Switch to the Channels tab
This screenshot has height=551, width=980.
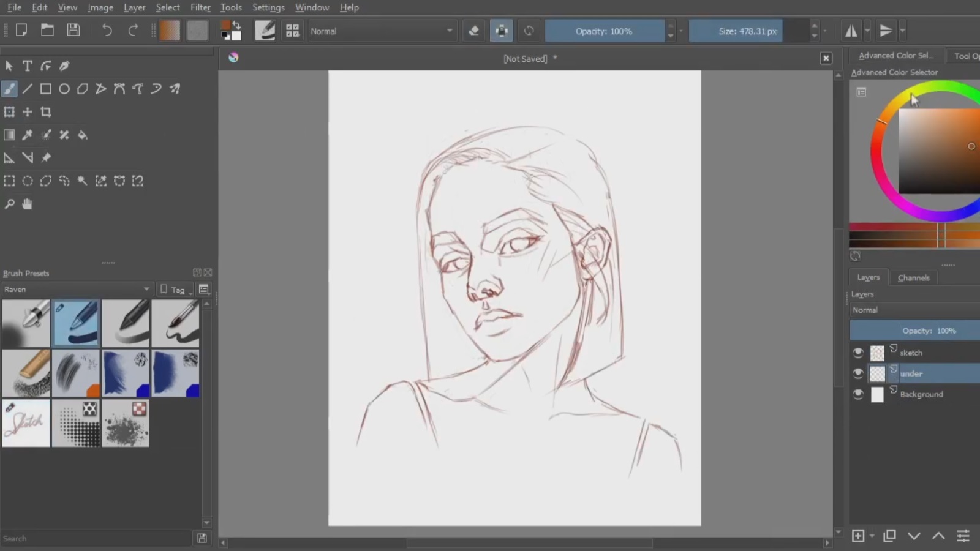(x=913, y=278)
